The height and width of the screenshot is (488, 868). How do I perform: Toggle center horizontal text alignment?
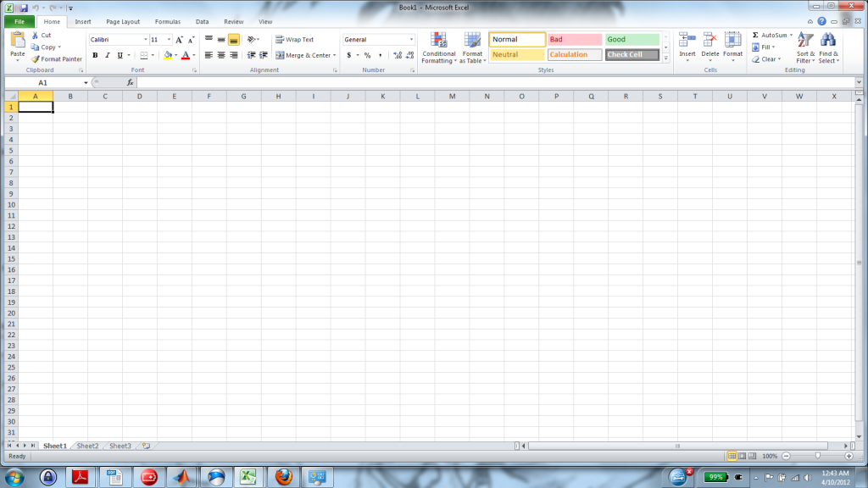click(221, 55)
